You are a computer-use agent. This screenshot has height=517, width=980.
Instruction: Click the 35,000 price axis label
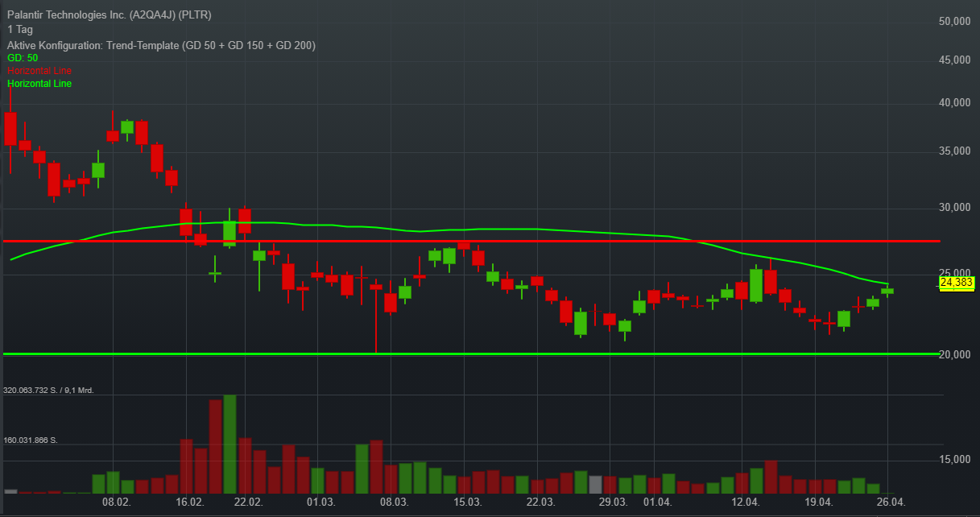[x=955, y=151]
